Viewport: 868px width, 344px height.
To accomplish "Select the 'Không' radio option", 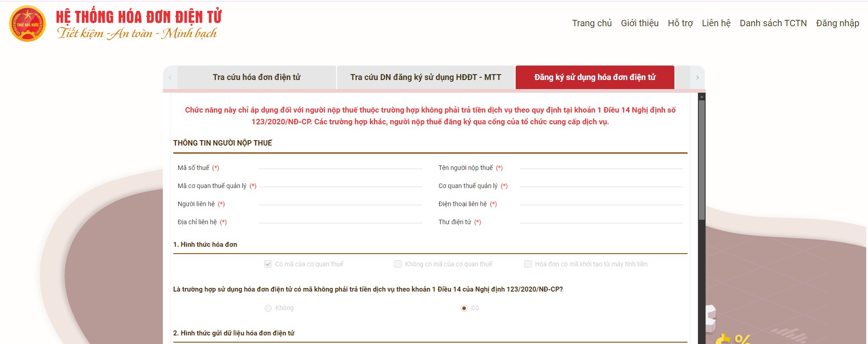I will 268,308.
